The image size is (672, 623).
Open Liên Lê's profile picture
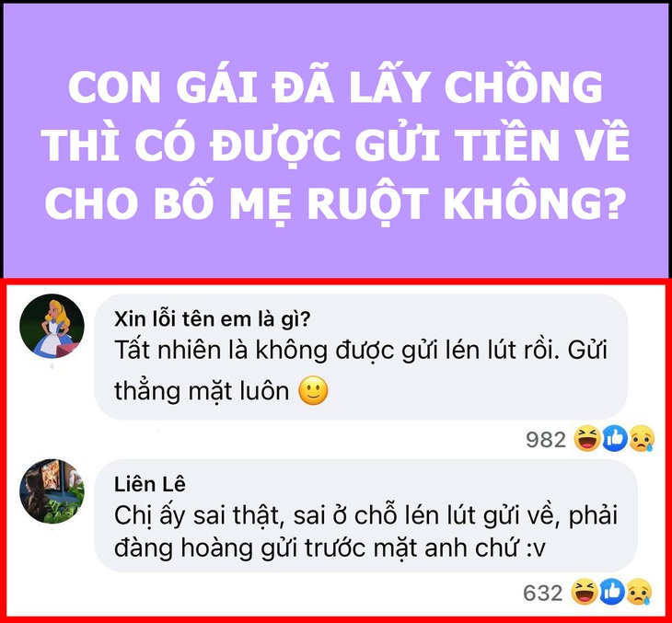52,491
